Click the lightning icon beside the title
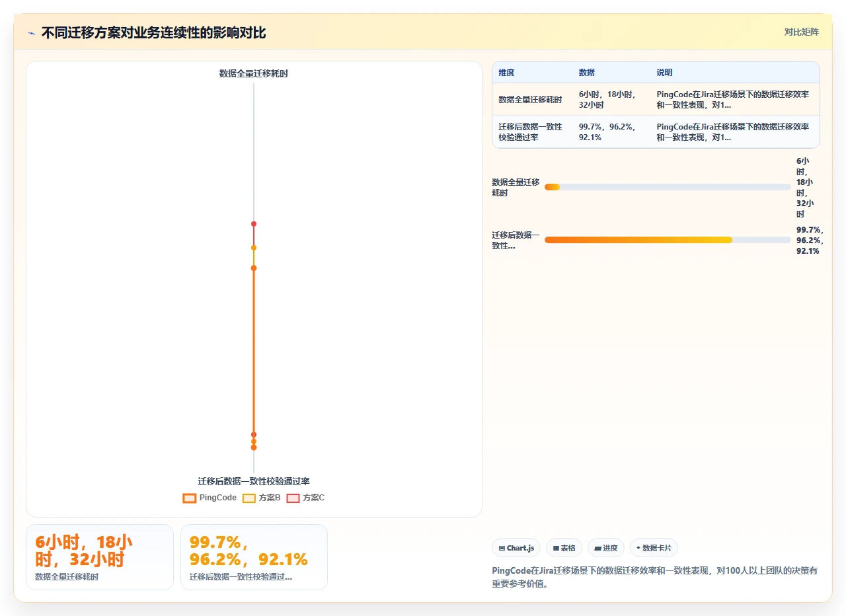 [31, 33]
